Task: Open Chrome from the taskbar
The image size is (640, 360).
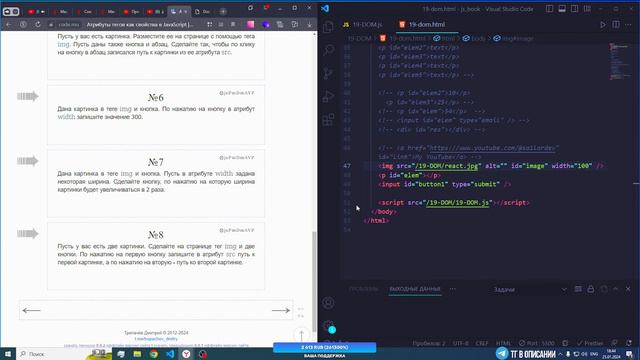Action: tap(153, 354)
